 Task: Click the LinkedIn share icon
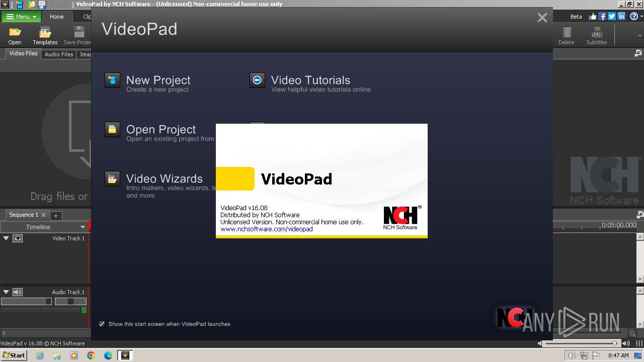(621, 16)
